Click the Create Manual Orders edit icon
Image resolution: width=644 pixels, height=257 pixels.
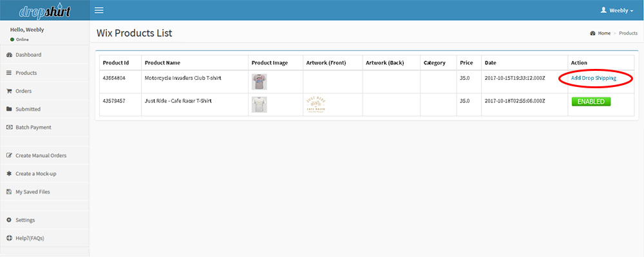[9, 156]
